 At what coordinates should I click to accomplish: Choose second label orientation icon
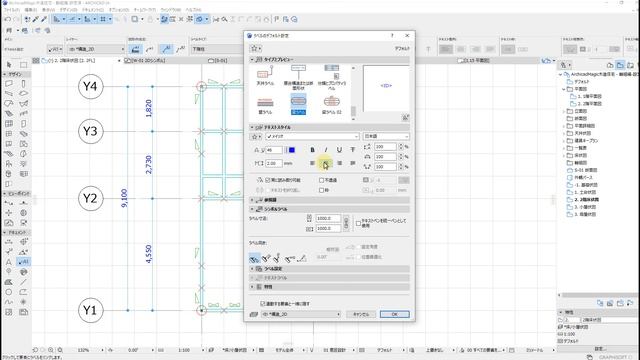coord(266,258)
